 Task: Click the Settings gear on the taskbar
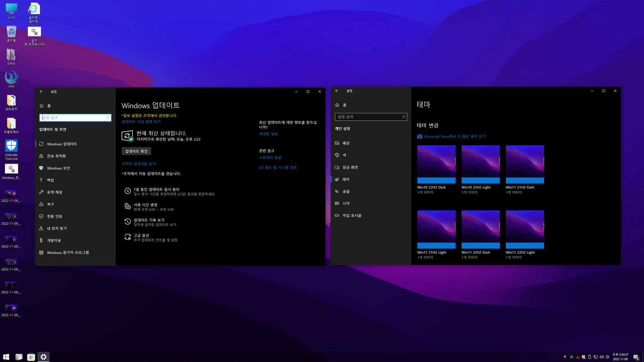pos(44,357)
